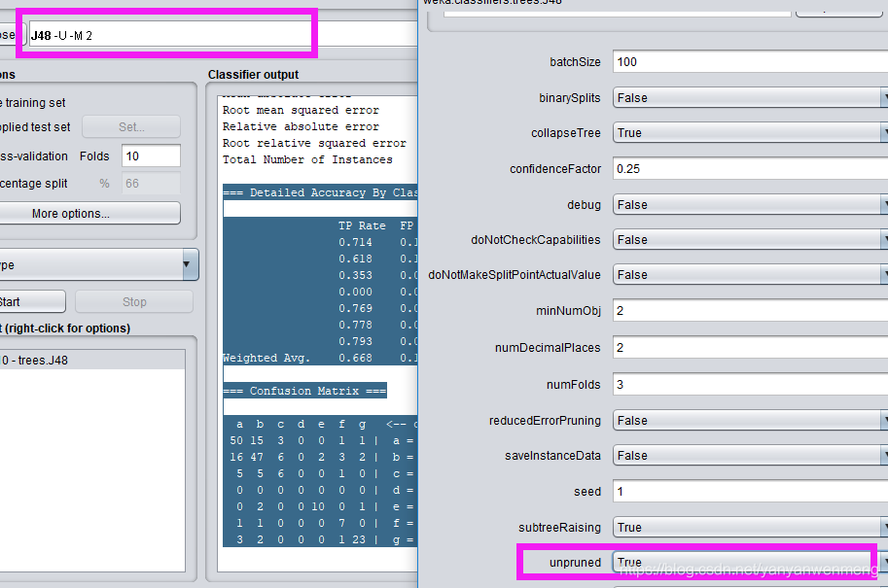Image resolution: width=888 pixels, height=588 pixels.
Task: Click the Root relative squared error line
Action: [314, 143]
